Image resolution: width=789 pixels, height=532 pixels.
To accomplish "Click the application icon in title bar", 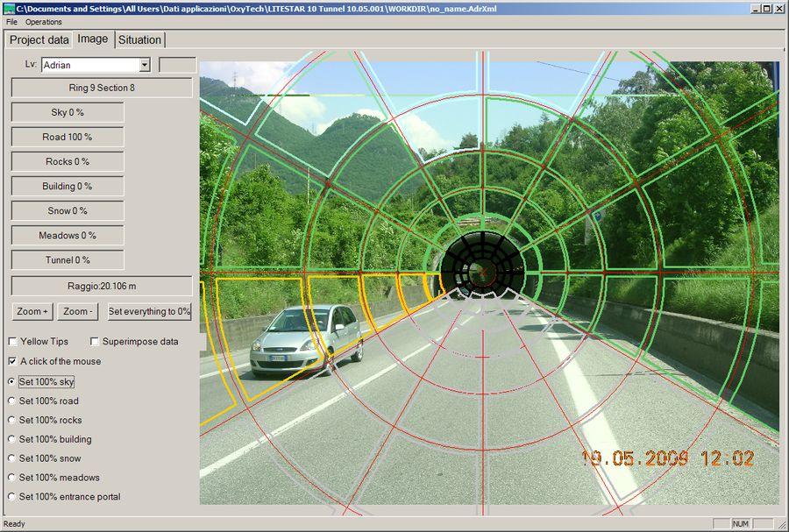I will pyautogui.click(x=8, y=8).
